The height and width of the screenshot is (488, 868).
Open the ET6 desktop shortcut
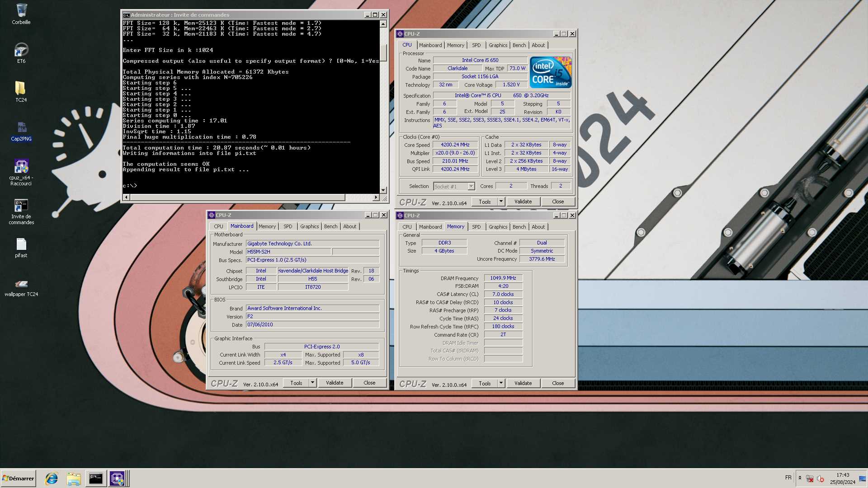click(x=21, y=52)
